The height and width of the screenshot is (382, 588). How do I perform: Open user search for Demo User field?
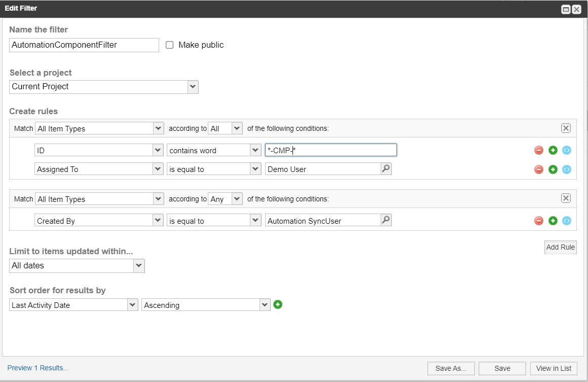coord(386,169)
